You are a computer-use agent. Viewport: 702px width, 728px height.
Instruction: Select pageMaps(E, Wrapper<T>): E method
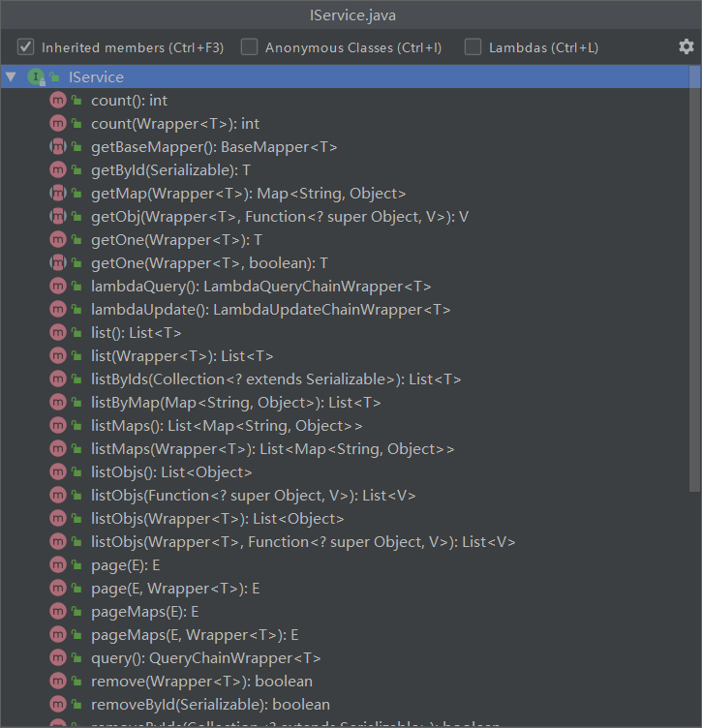click(195, 634)
